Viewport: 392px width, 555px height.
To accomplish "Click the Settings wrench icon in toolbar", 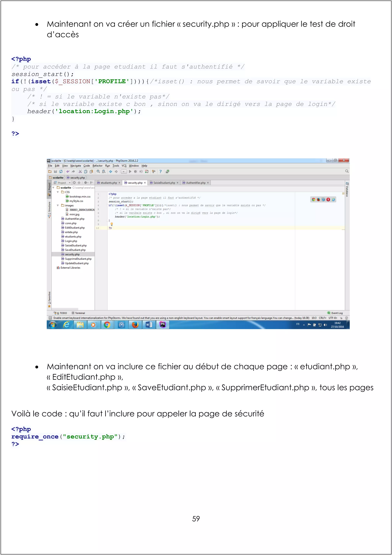I will 154,171.
